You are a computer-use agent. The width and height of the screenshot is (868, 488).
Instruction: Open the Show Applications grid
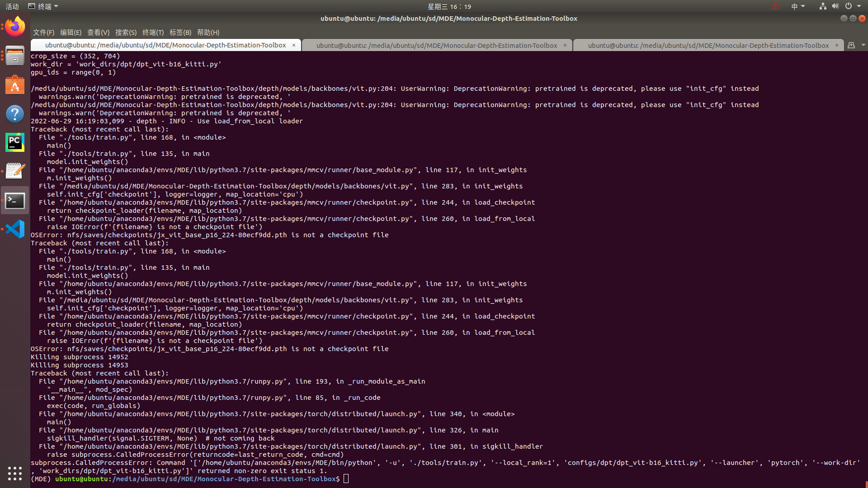pos(15,474)
